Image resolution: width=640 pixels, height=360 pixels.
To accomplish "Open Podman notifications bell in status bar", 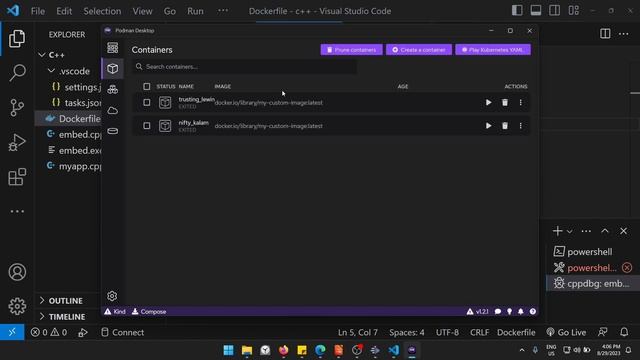I will 521,311.
